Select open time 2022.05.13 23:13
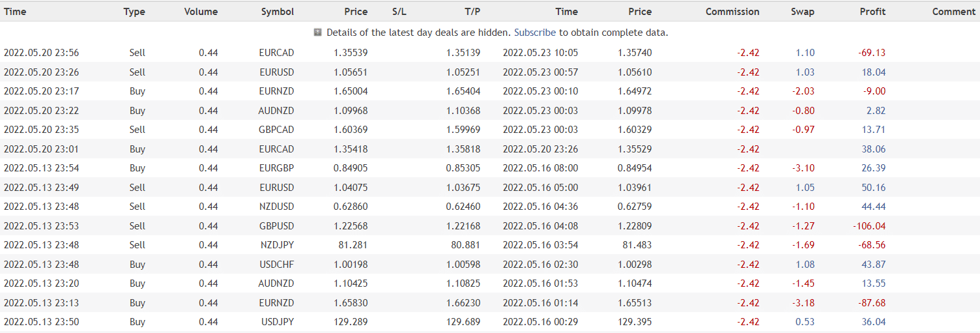Image resolution: width=980 pixels, height=333 pixels. [x=41, y=303]
